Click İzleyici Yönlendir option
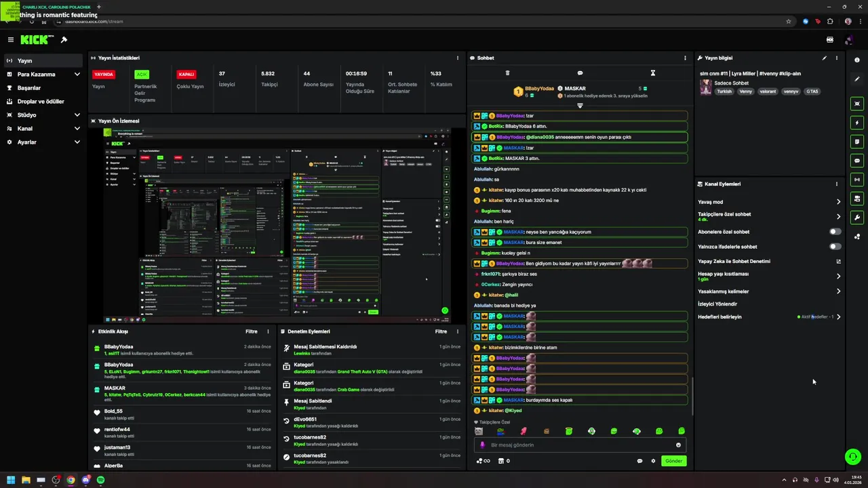This screenshot has height=488, width=868. tap(717, 304)
